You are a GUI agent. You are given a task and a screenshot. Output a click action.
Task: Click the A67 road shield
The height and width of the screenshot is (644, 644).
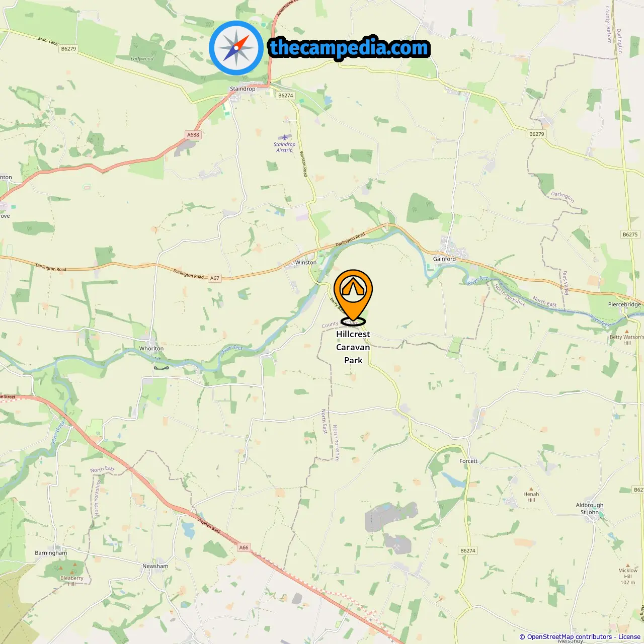coord(215,278)
